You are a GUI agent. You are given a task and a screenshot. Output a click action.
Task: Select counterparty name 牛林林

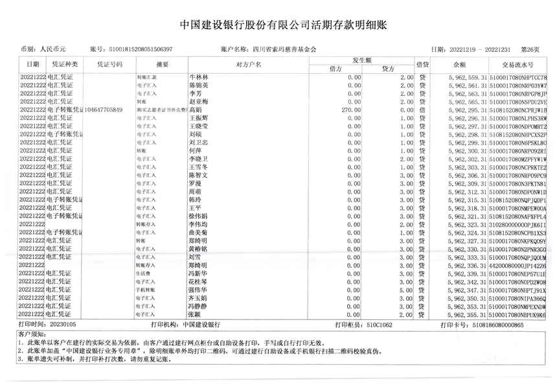pyautogui.click(x=199, y=77)
